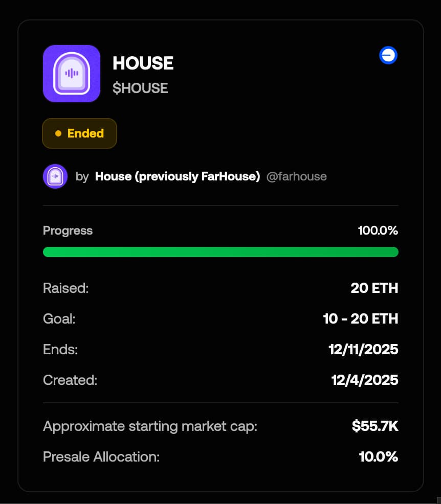Click the blue Base network icon
Screen dimensions: 441x504
pos(388,55)
